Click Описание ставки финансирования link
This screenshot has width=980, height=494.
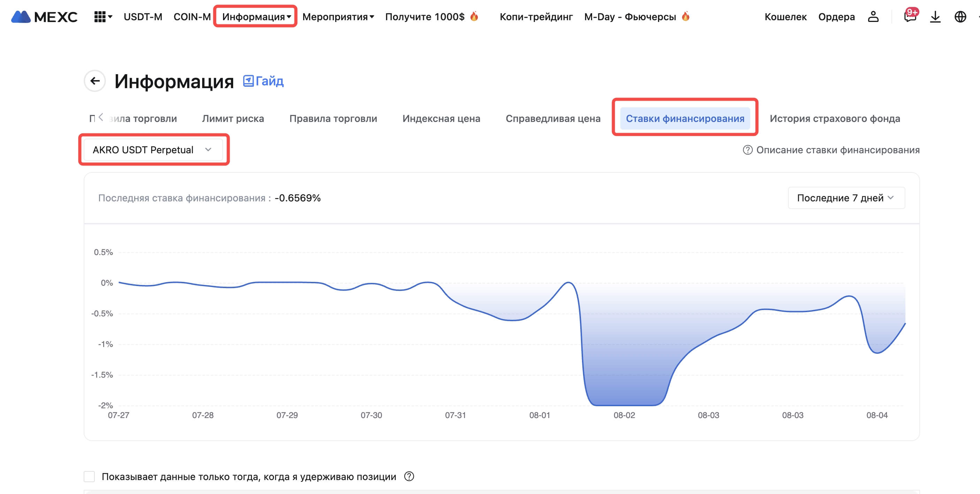point(837,150)
